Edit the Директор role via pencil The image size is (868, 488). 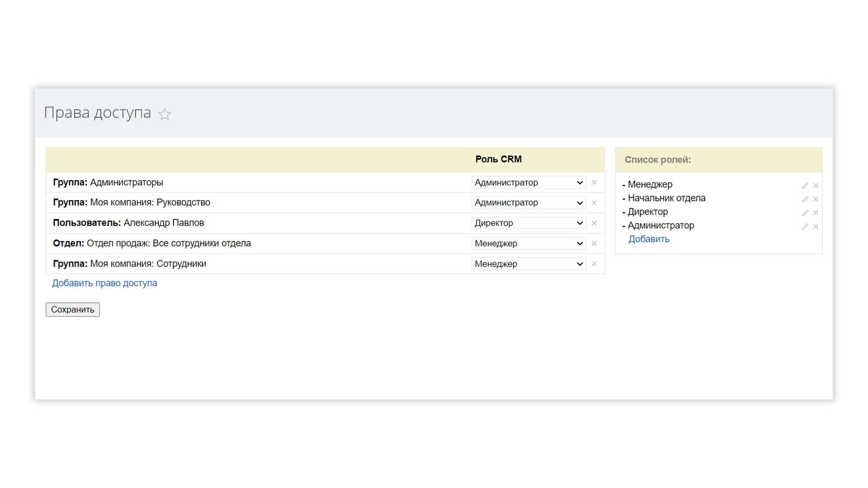(805, 213)
